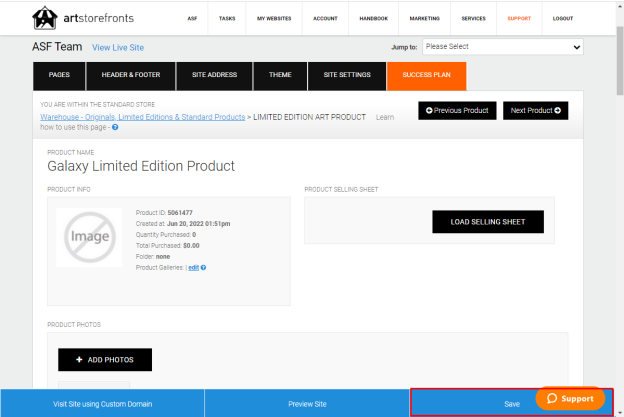Switch to the PAGES tab

click(59, 75)
